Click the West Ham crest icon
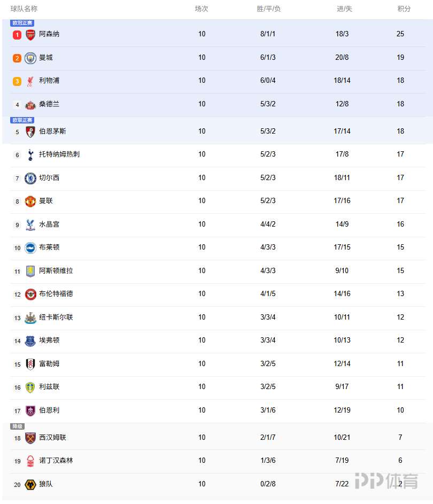Screen dimensions: 433x504 [30, 438]
